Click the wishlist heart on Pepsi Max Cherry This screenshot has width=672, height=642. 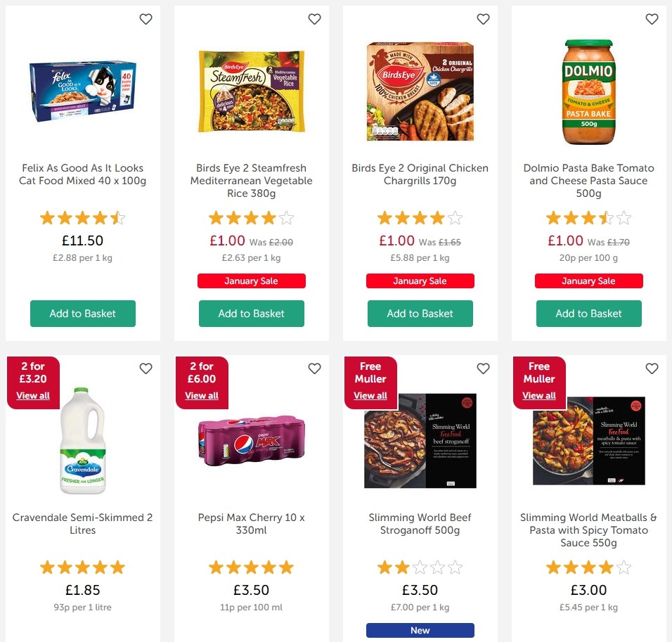click(314, 368)
